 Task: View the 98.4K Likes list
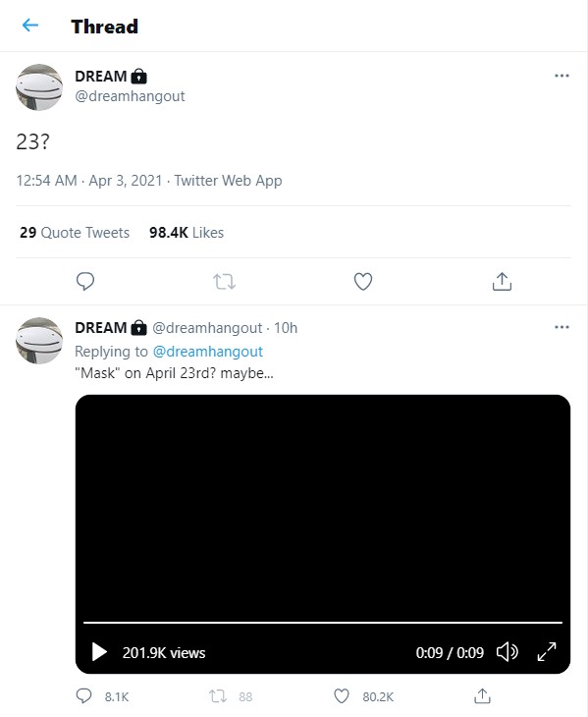[x=187, y=233]
